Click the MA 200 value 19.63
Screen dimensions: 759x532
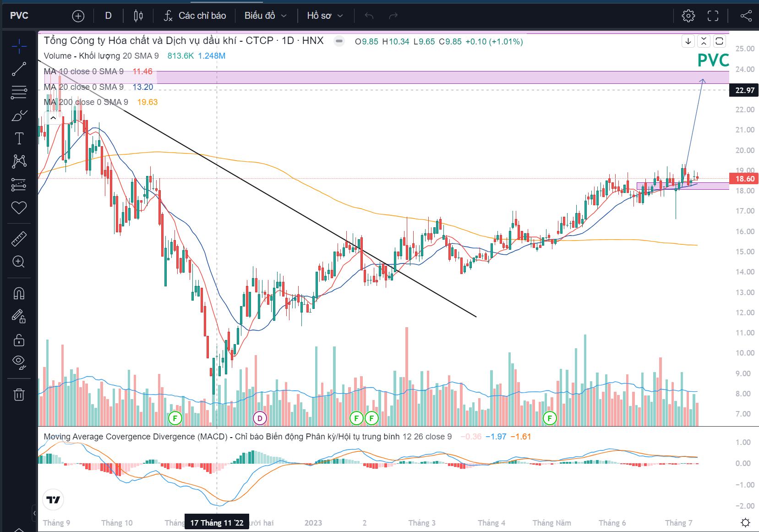click(x=147, y=102)
